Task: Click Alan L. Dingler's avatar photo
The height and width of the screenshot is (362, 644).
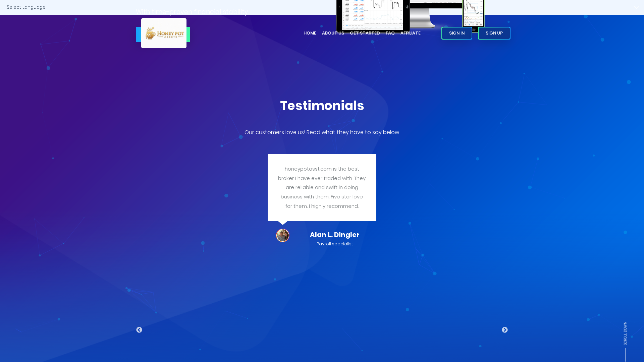Action: tap(283, 235)
